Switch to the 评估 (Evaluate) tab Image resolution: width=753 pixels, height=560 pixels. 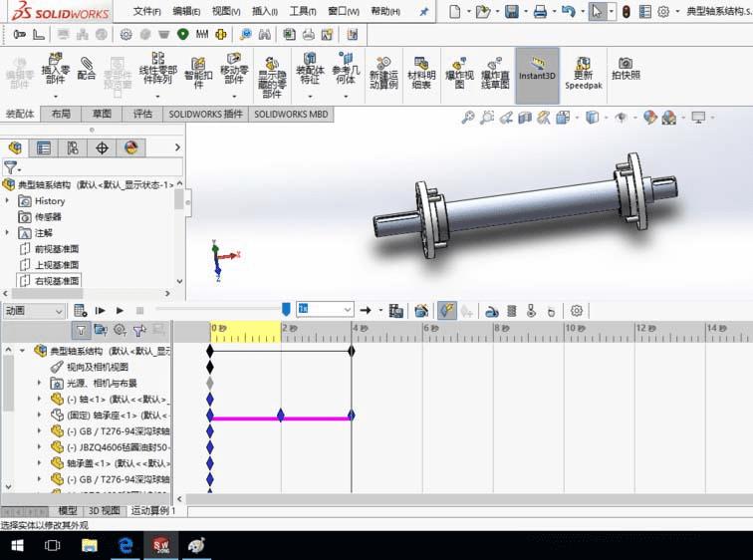(x=142, y=115)
